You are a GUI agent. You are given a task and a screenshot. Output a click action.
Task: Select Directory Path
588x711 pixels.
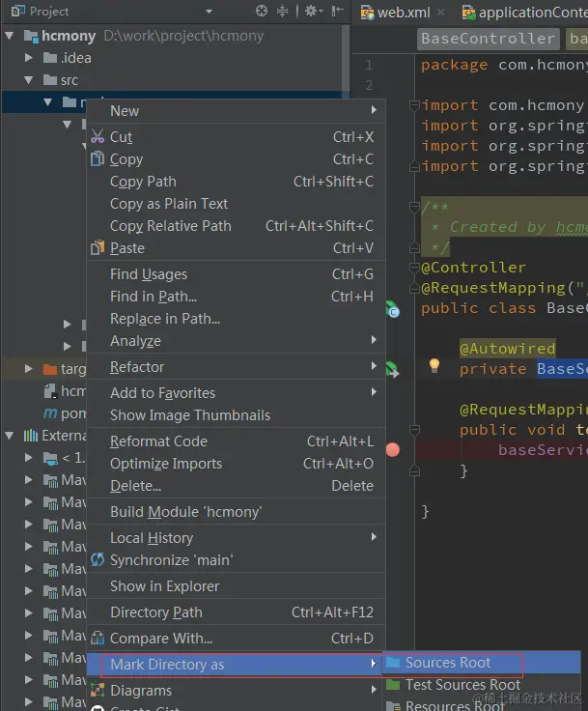(237, 612)
